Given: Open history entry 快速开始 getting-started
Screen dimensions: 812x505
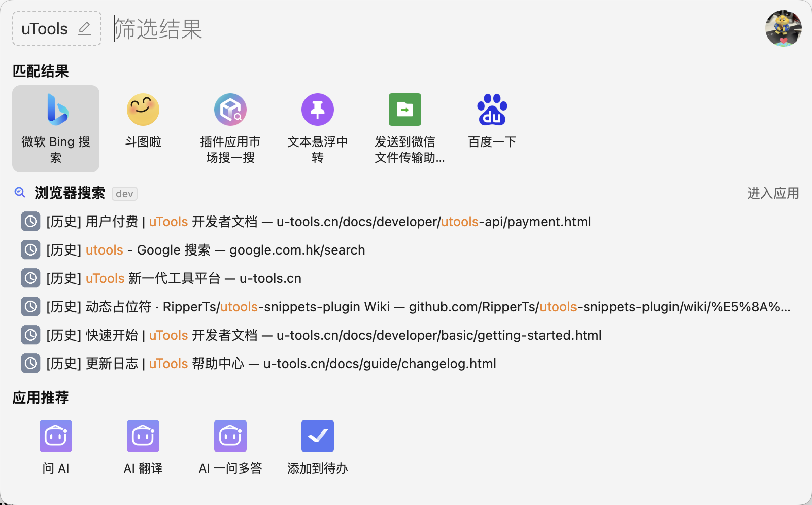Looking at the screenshot, I should [406, 335].
